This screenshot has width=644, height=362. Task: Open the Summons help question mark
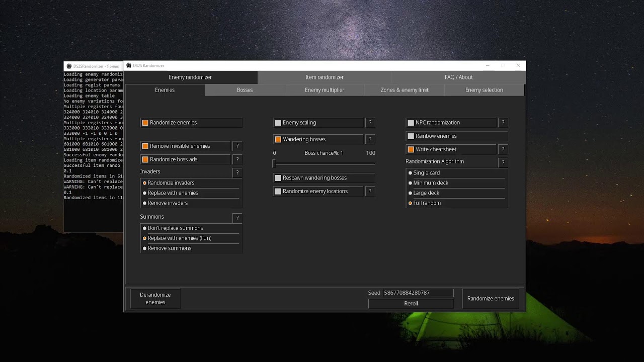[x=237, y=218]
